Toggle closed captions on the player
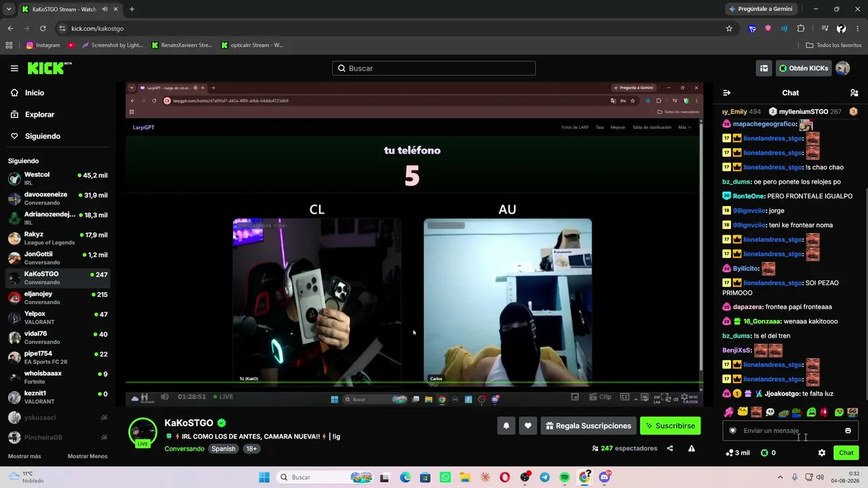This screenshot has width=868, height=488. [x=625, y=397]
